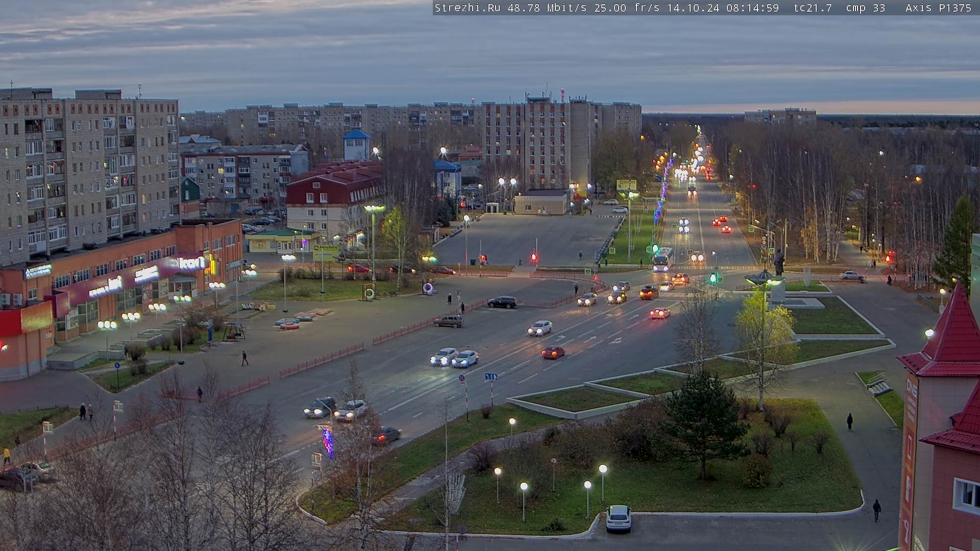Select the tc21.7 overlay value

coord(813,8)
